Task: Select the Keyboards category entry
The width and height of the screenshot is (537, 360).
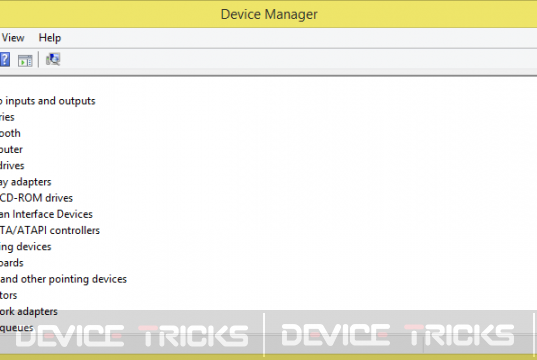Action: point(12,263)
